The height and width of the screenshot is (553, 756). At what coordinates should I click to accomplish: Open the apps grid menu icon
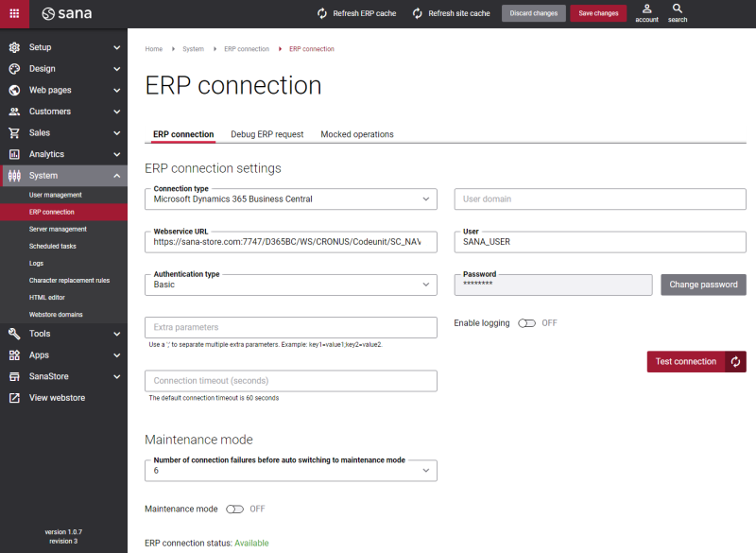14,13
